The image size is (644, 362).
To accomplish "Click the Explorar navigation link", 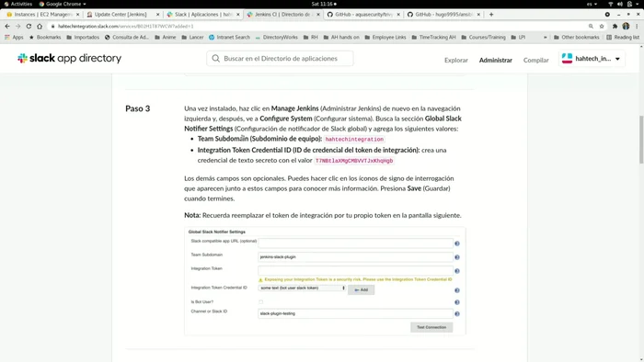I will 456,61.
